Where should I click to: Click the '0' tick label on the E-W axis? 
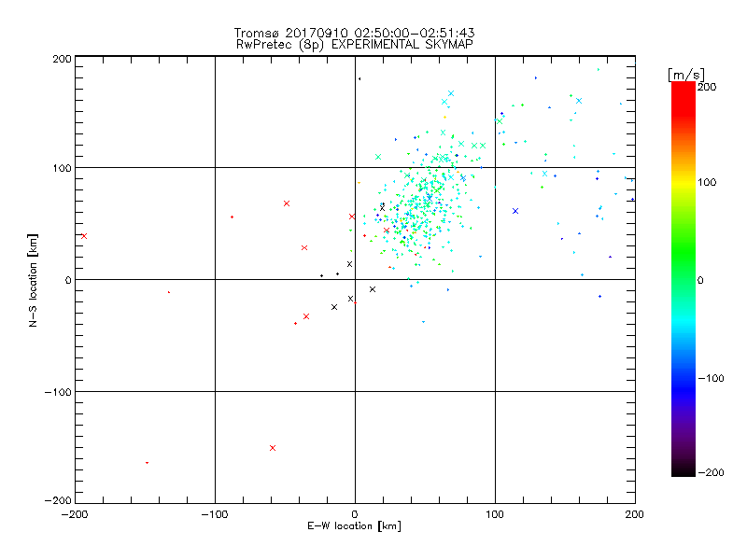355,514
